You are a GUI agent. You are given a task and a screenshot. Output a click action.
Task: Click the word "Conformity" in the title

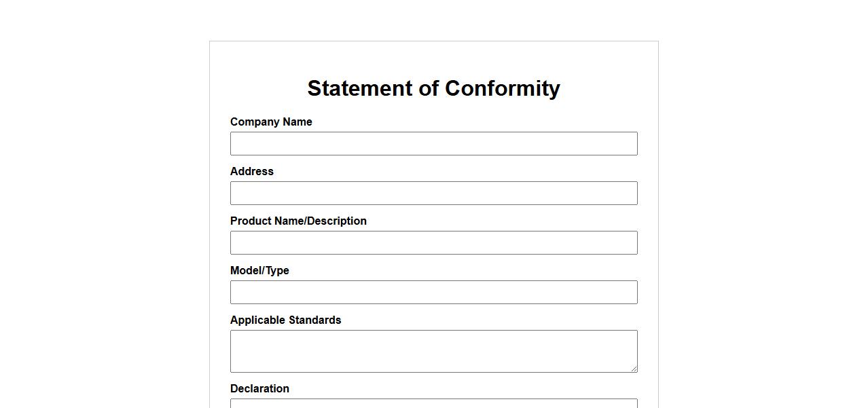tap(503, 88)
